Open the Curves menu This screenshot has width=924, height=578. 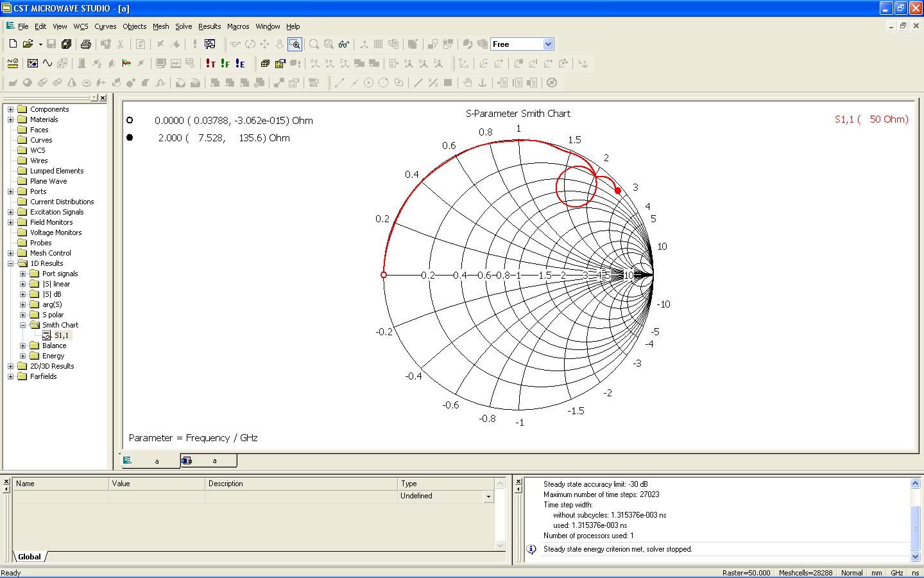tap(105, 26)
